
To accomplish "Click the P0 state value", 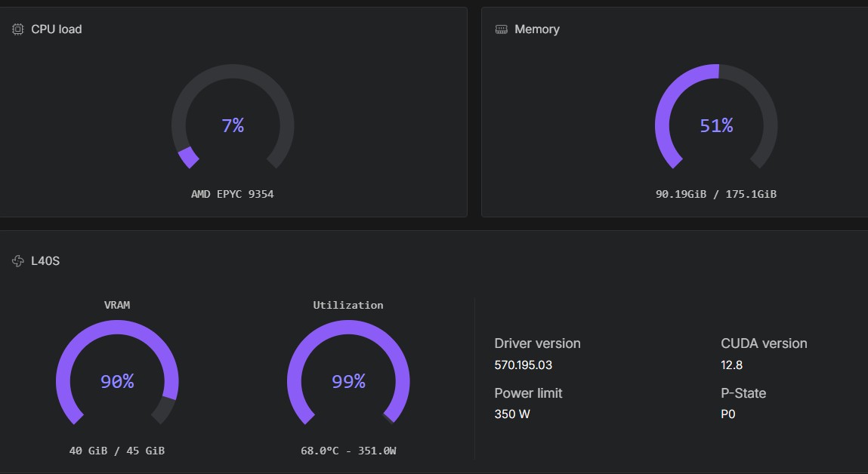I will click(728, 414).
